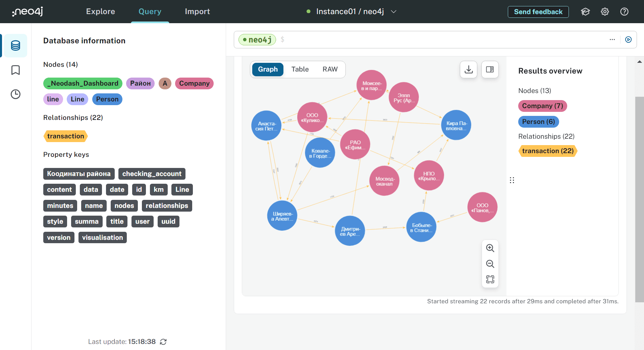644x350 pixels.
Task: Open the neo4j database selector chip
Action: point(257,40)
